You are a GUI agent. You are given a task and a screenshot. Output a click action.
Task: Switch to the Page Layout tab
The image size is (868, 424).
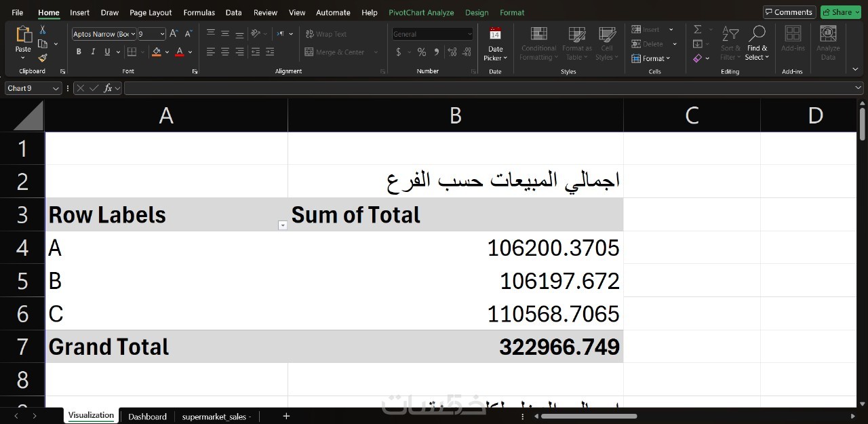[151, 12]
